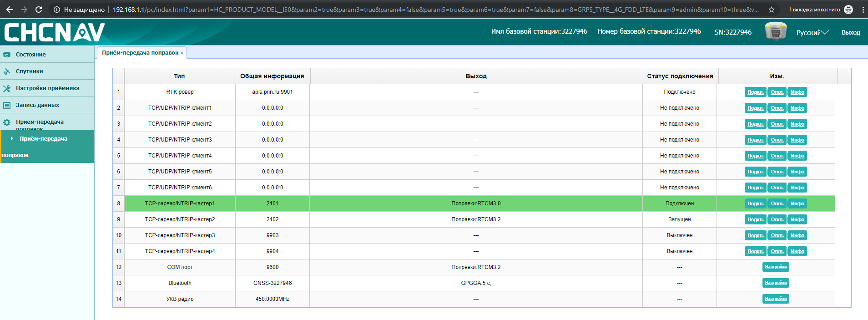Screen dimensions: 868x320
Task: Reload the page with refresh icon
Action: tap(39, 10)
